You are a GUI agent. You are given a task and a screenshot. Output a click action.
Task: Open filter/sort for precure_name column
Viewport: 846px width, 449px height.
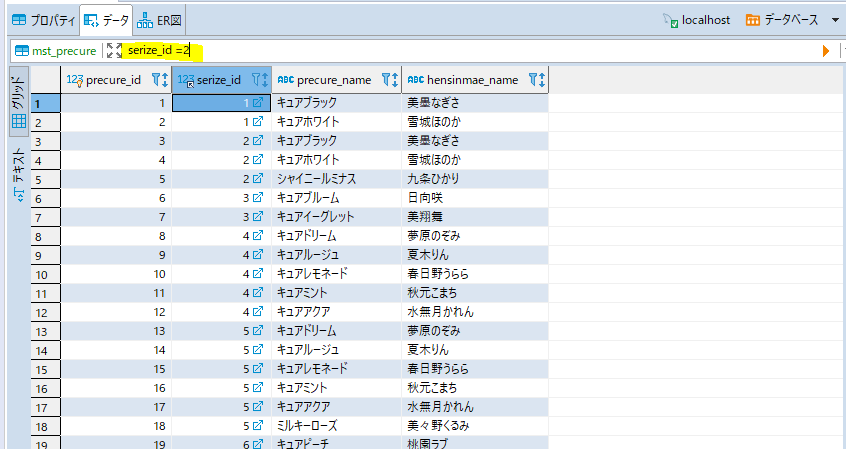pos(390,80)
